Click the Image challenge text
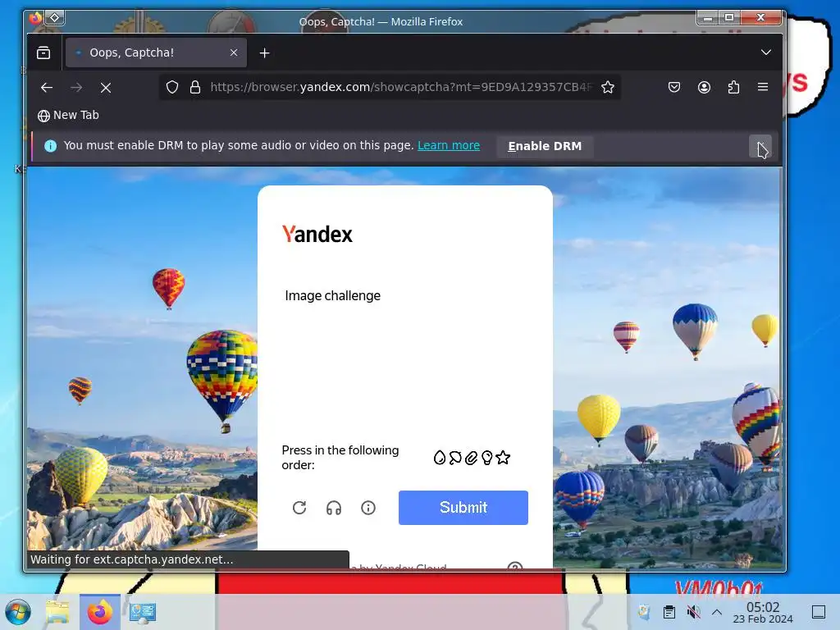The height and width of the screenshot is (630, 840). pos(333,295)
